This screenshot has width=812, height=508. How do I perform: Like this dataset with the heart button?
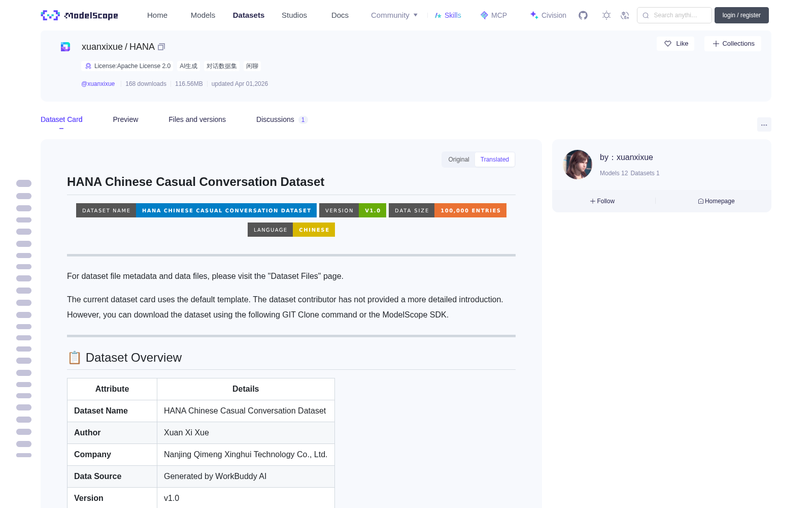[676, 44]
